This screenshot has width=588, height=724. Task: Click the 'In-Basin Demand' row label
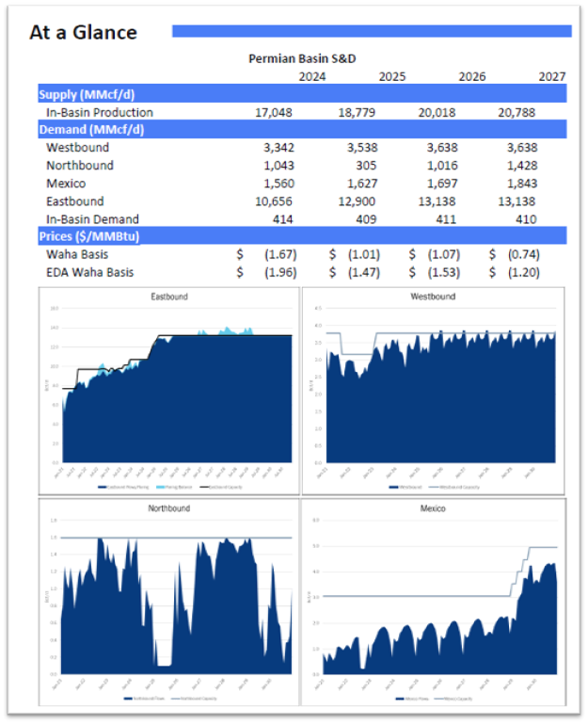92,218
